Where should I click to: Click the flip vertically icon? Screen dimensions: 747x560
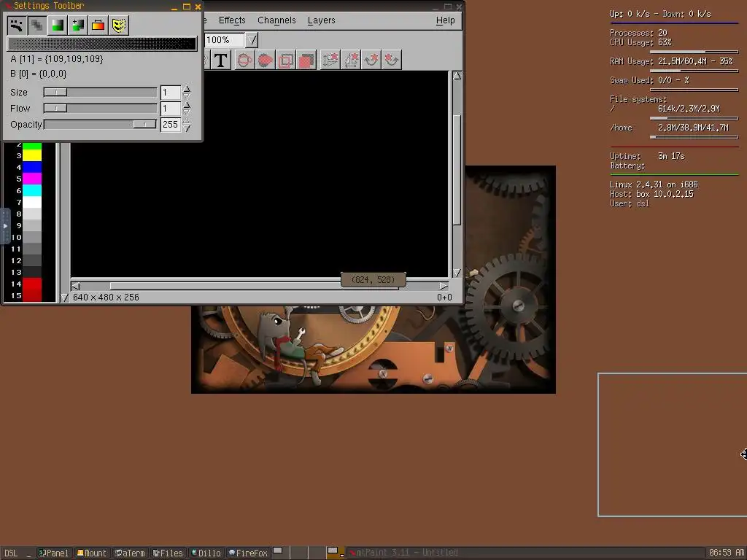coord(330,60)
